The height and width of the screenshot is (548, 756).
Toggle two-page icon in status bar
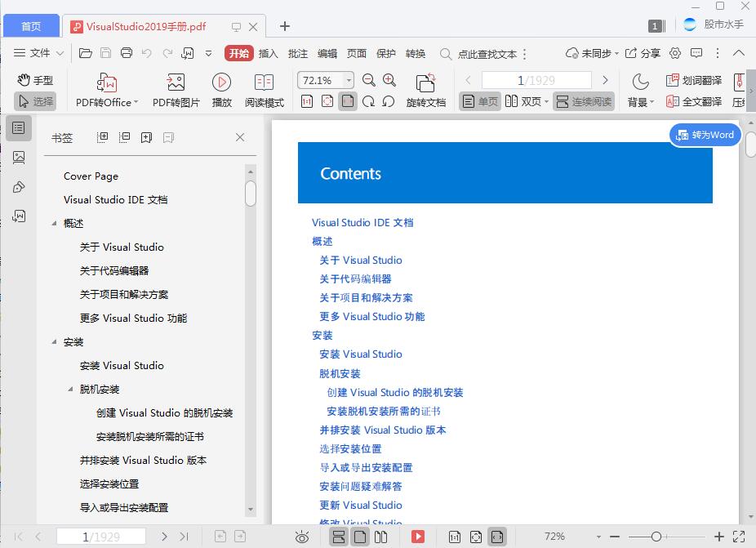[x=381, y=537]
